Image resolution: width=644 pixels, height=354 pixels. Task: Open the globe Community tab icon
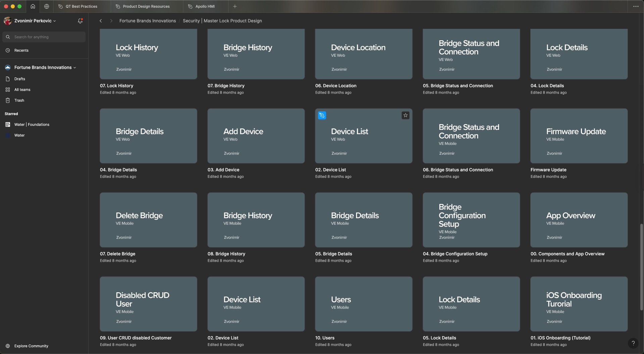click(47, 6)
